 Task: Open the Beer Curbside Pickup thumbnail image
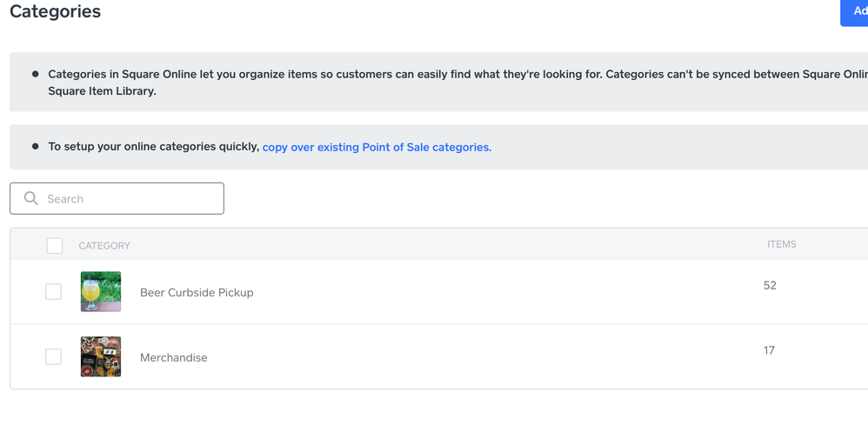(101, 291)
